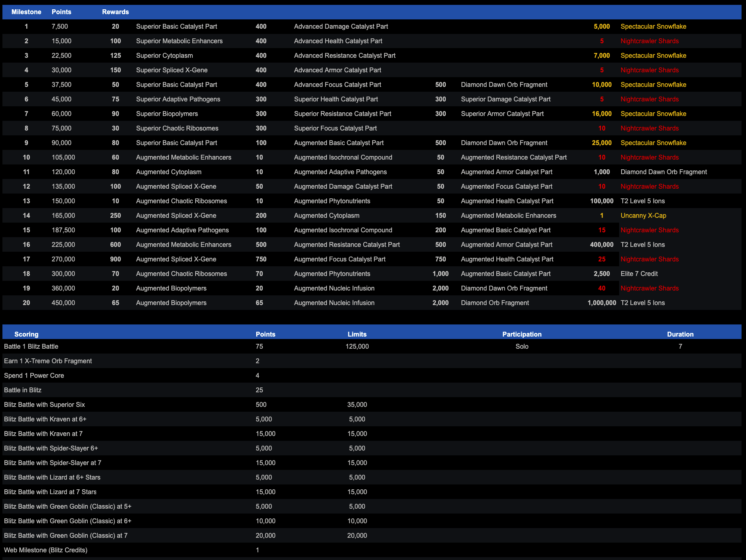
Task: Select Augmented Focus Catalyst Part in milestone 17
Action: coord(339,259)
